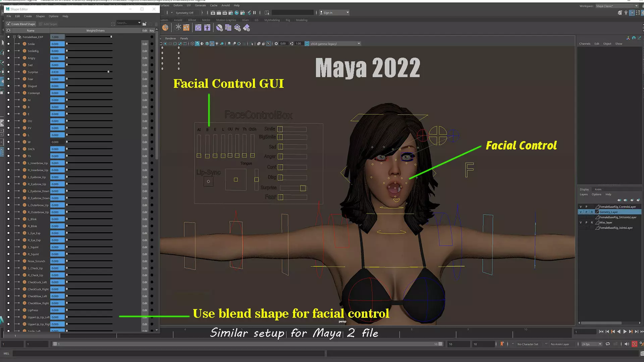Toggle the HumanIK character controls icon
This screenshot has height=362, width=644.
pyautogui.click(x=626, y=13)
